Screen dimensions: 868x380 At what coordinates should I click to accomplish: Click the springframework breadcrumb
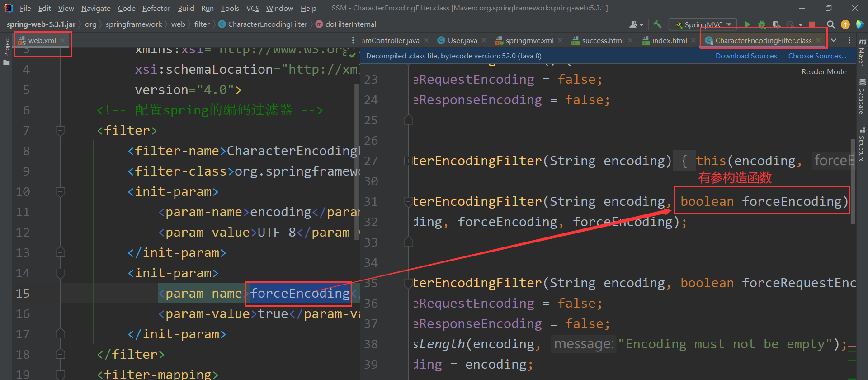click(133, 24)
